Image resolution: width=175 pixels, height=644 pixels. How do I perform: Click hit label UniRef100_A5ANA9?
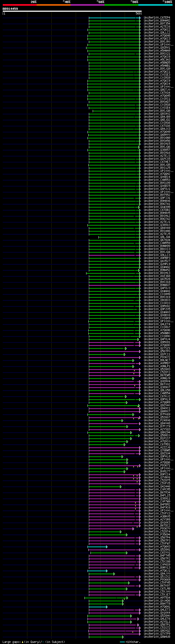[x=157, y=51]
